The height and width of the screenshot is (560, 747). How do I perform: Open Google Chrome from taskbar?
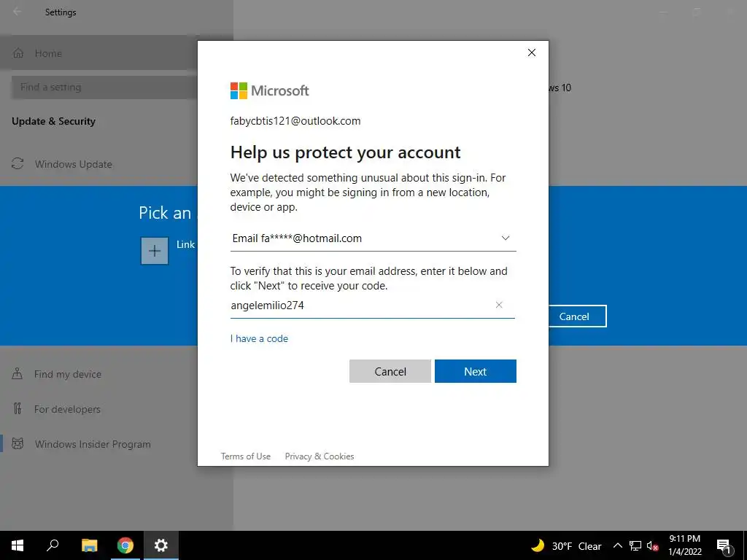point(125,545)
